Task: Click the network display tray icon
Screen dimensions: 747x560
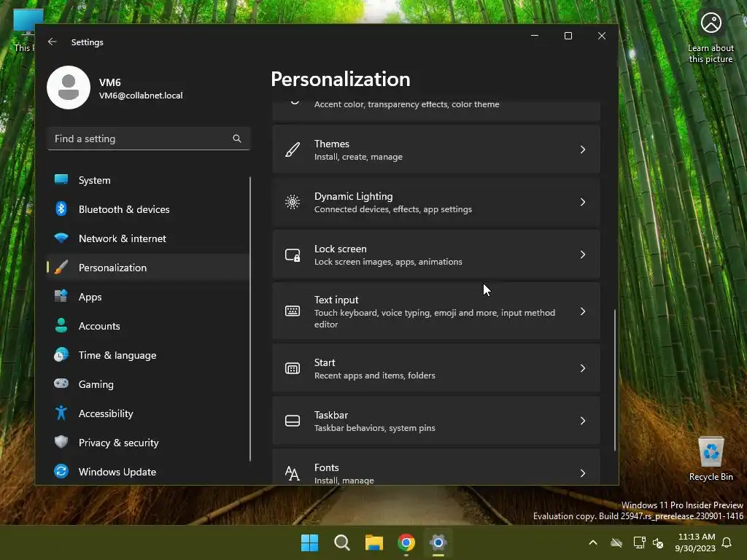Action: click(639, 542)
